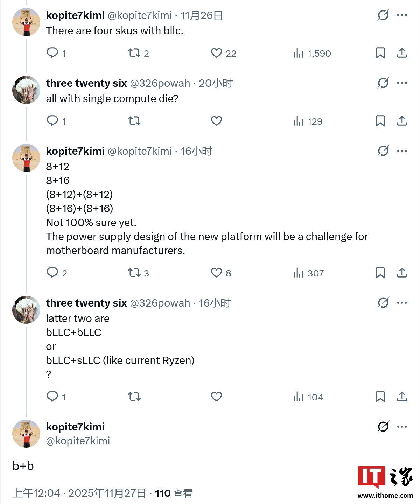Like the tweet with 22 likes
The height and width of the screenshot is (504, 420).
tap(217, 53)
